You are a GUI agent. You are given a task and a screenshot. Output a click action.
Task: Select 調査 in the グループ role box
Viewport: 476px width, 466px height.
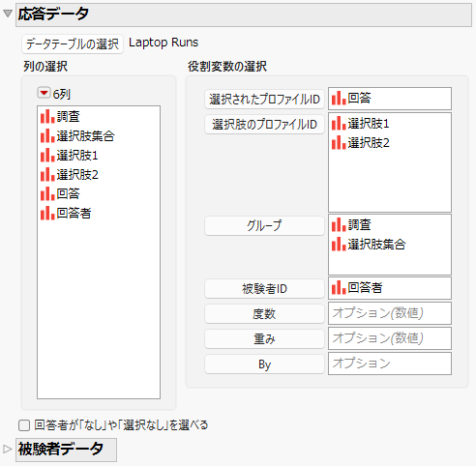pyautogui.click(x=390, y=225)
